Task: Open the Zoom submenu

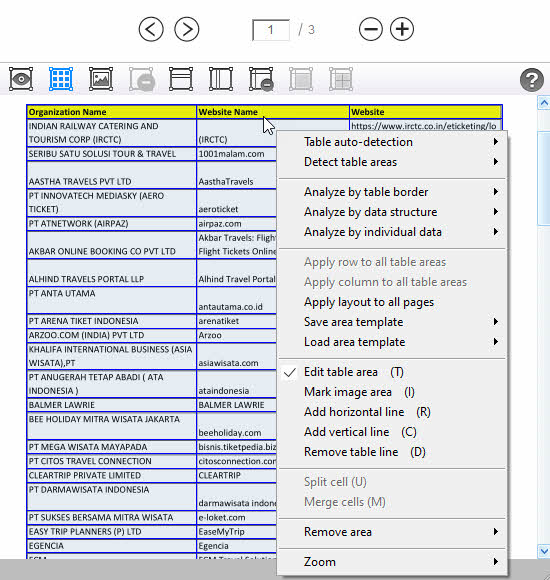Action: click(392, 562)
